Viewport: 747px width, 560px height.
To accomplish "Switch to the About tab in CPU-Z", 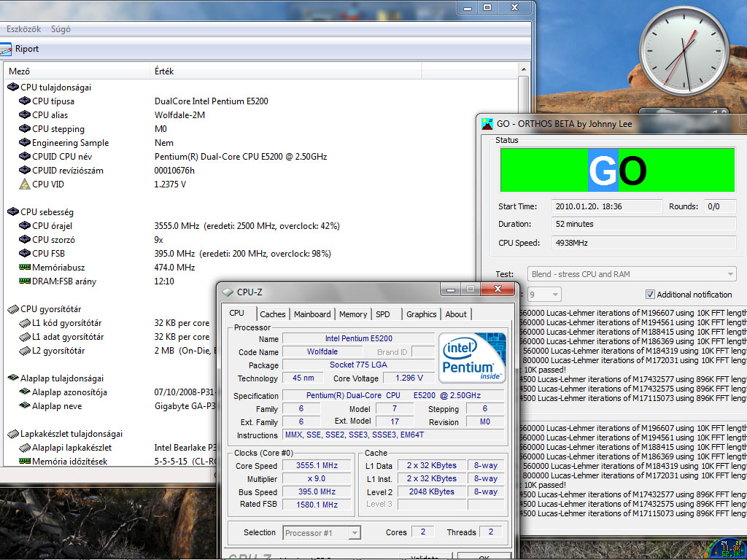I will [x=456, y=314].
